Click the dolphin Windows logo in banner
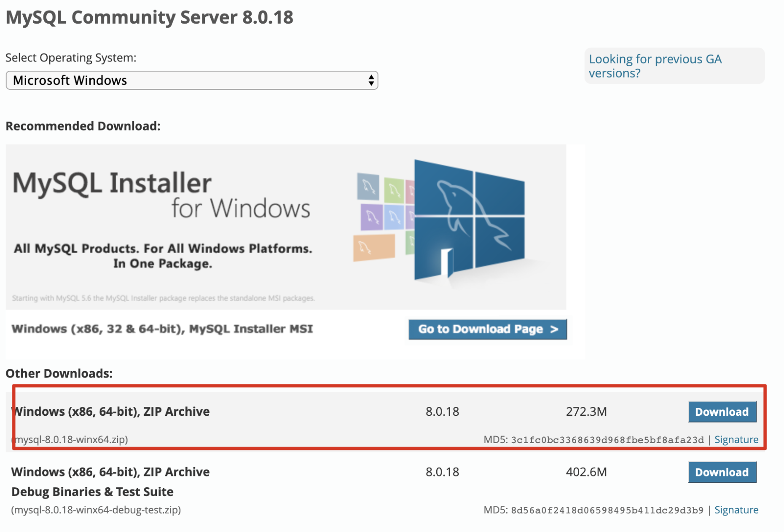The image size is (784, 532). tap(470, 220)
